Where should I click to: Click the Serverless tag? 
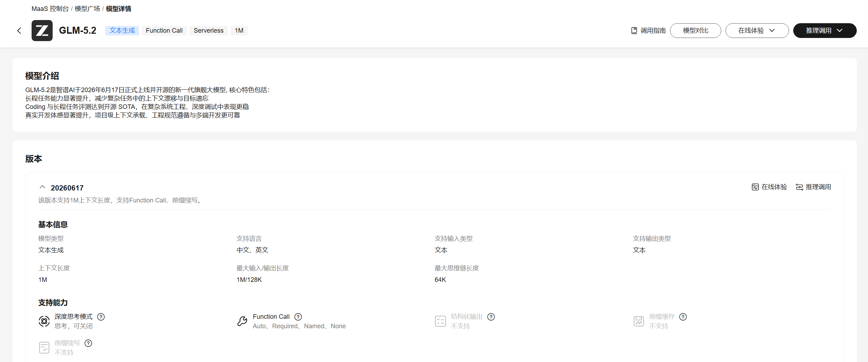208,31
